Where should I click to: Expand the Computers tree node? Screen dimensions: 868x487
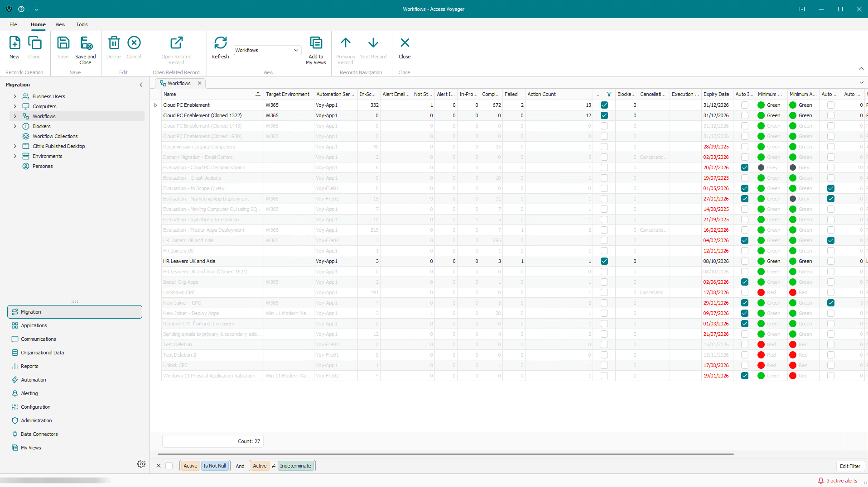coord(15,106)
